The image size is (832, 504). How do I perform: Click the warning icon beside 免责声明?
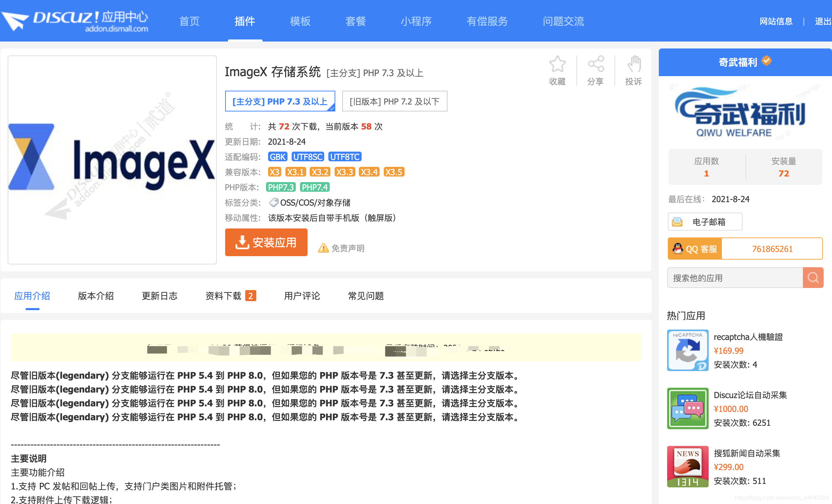[323, 248]
